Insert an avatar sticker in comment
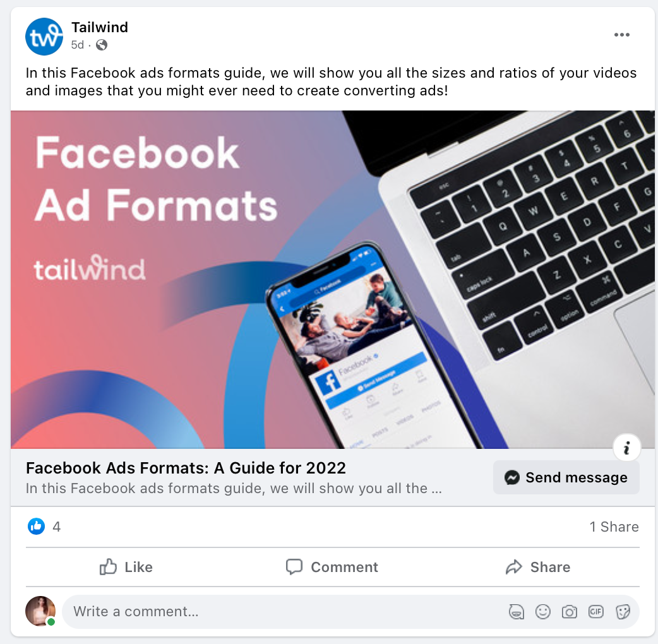The image size is (658, 644). click(516, 612)
